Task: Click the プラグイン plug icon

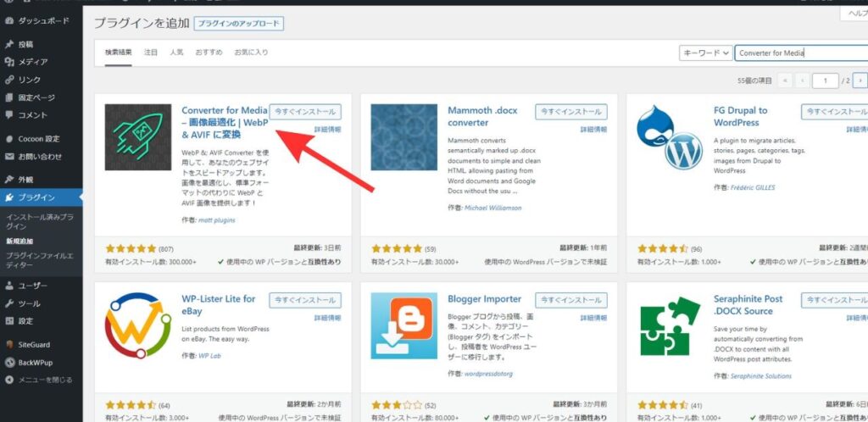Action: click(8, 197)
